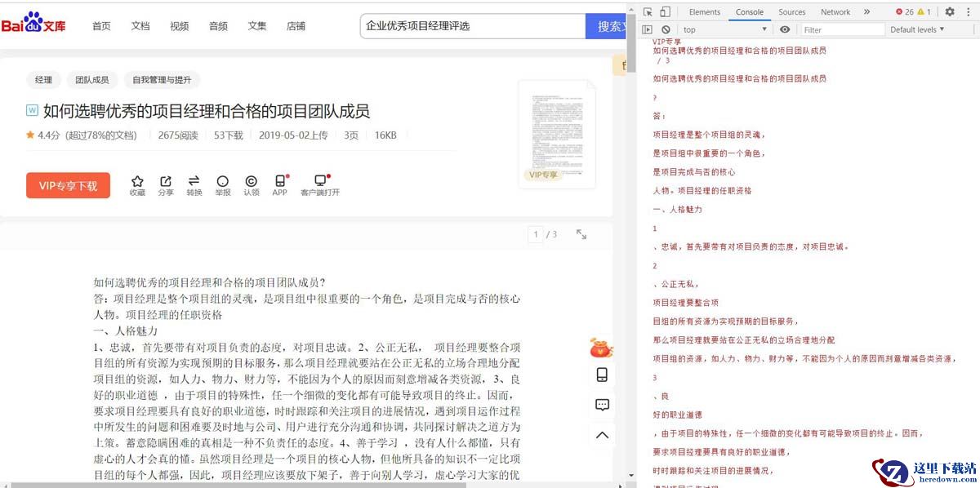
Task: Click the 转换 convert icon
Action: (x=194, y=181)
